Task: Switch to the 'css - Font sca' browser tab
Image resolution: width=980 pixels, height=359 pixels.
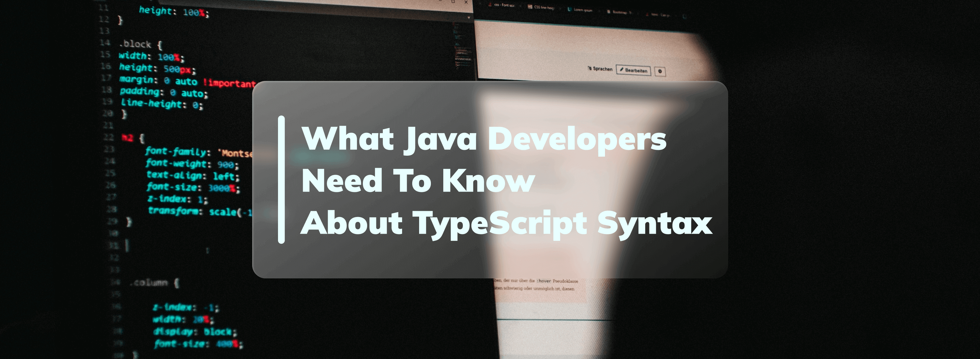Action: pos(501,5)
